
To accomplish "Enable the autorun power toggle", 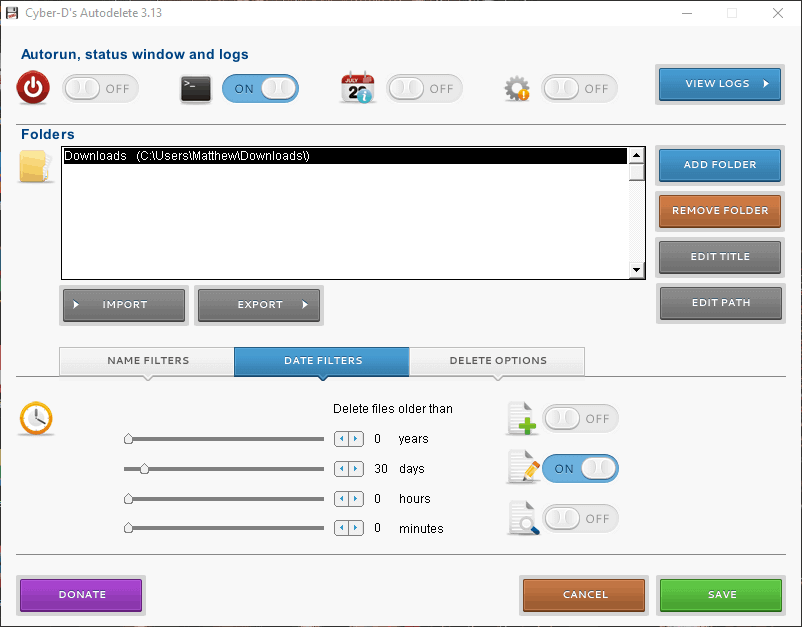I will pyautogui.click(x=100, y=88).
